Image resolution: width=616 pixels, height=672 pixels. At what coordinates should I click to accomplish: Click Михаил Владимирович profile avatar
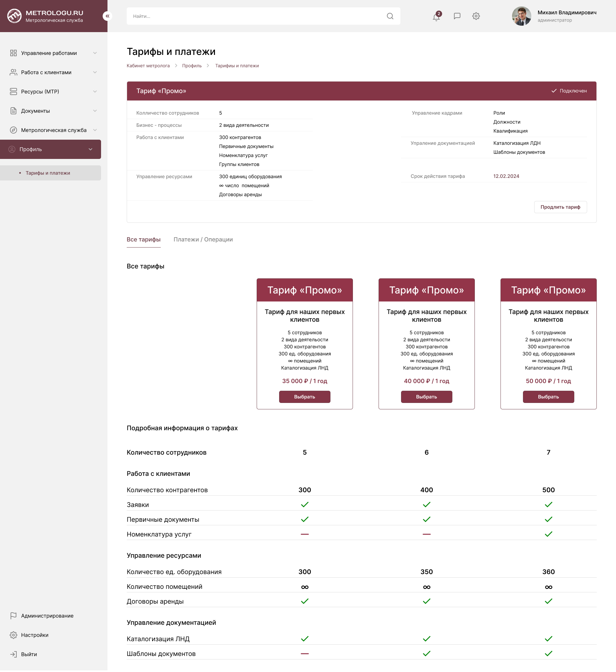[x=521, y=16]
